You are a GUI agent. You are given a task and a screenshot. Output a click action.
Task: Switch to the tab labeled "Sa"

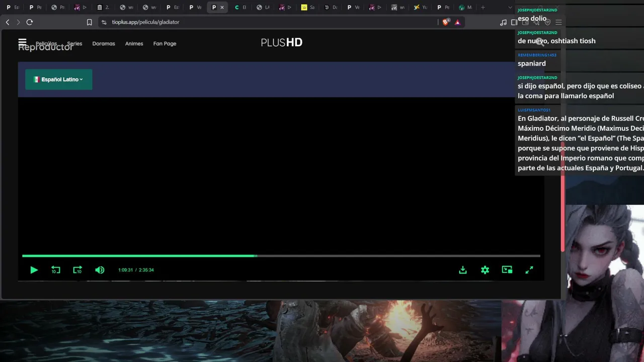pos(309,8)
